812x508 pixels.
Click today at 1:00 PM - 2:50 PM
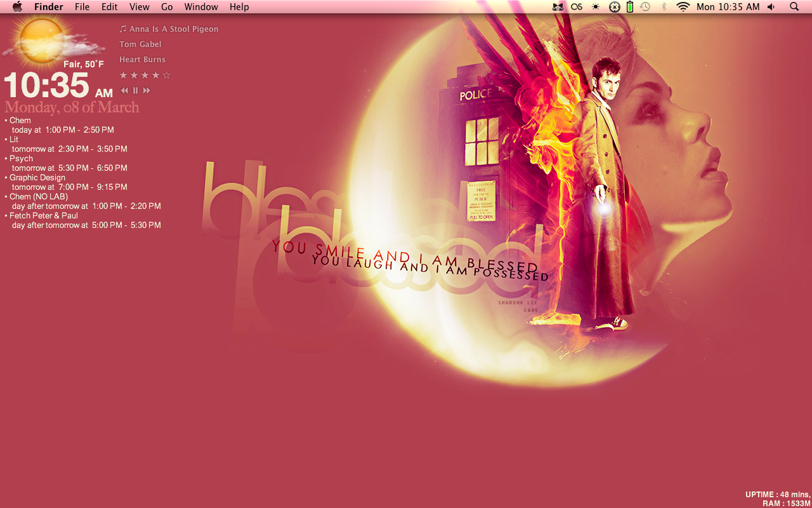pyautogui.click(x=63, y=130)
